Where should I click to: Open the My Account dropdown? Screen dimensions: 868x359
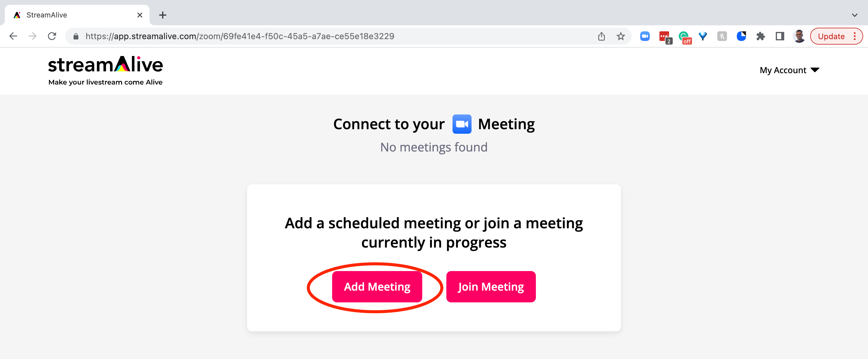point(789,70)
